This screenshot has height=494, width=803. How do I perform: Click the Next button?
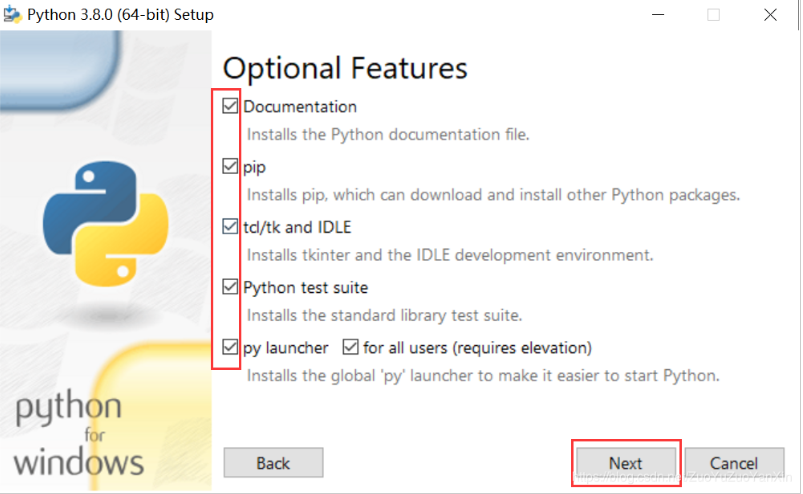click(x=626, y=463)
